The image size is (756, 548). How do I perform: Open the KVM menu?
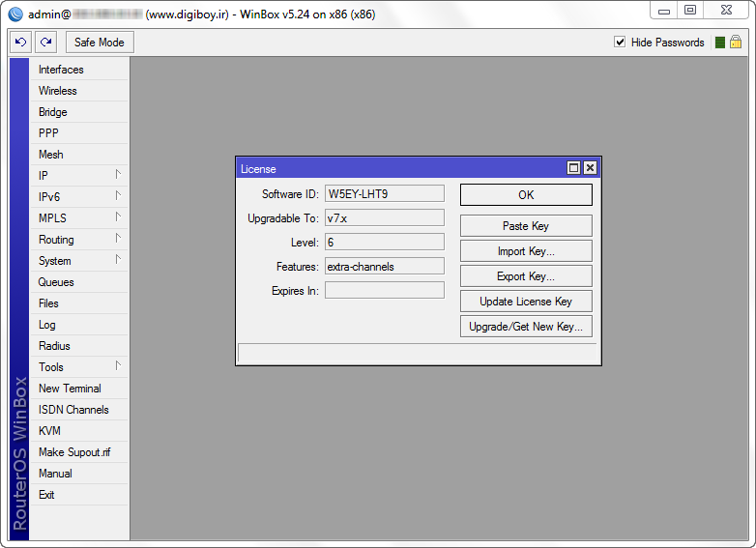click(79, 430)
